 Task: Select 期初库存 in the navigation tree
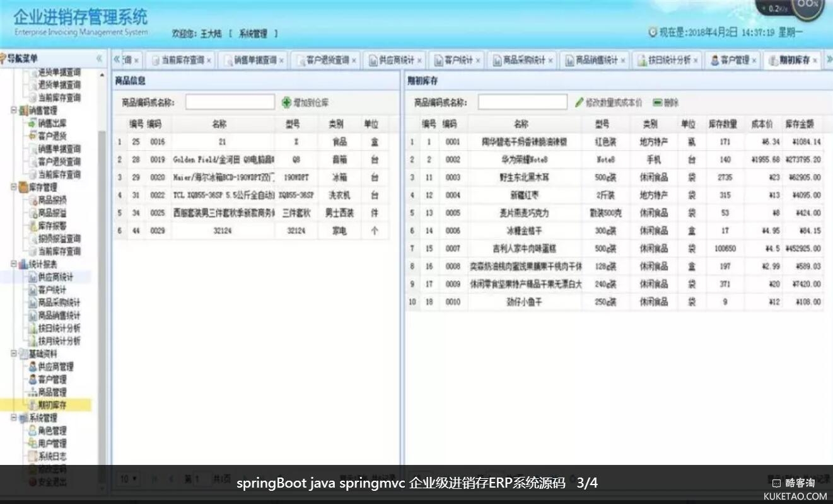pyautogui.click(x=51, y=405)
